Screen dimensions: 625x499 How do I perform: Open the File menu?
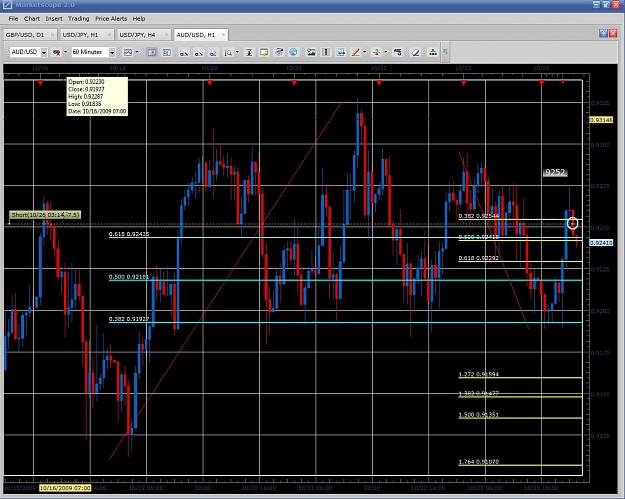13,19
